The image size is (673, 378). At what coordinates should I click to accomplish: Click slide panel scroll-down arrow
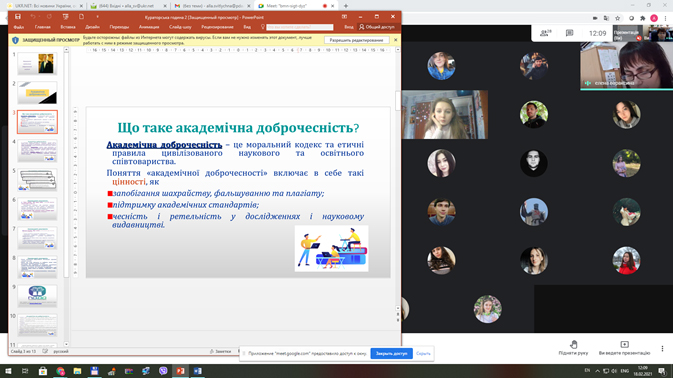pos(66,344)
